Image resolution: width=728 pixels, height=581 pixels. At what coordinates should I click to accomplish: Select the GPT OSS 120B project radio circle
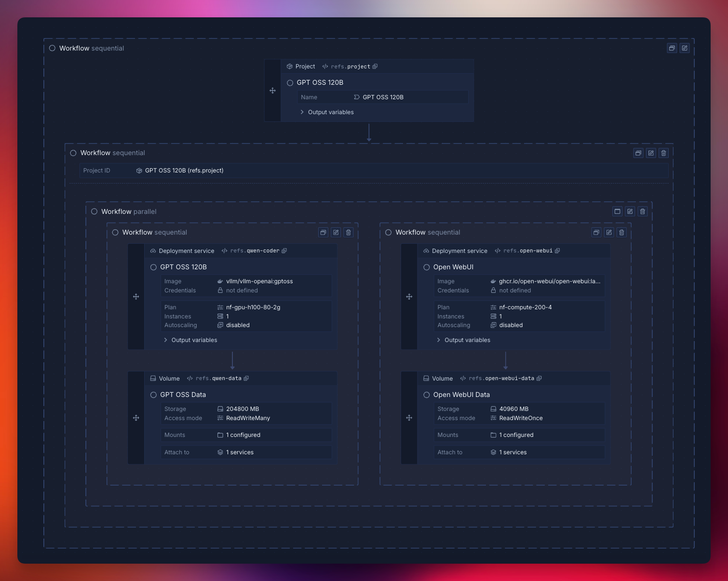290,83
